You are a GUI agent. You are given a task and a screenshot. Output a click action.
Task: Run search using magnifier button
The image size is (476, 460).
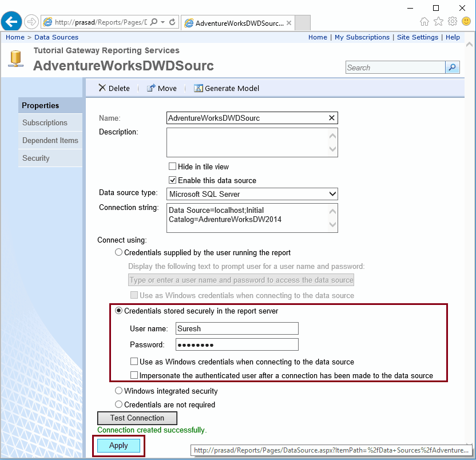[453, 67]
